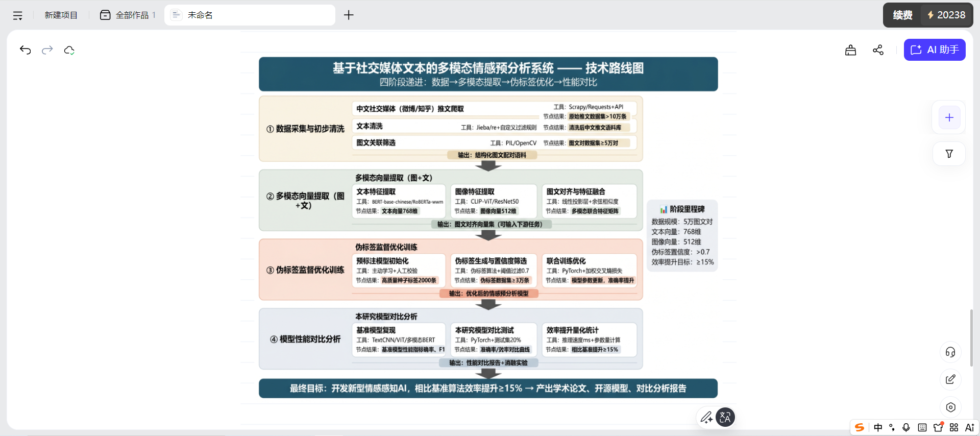This screenshot has height=436, width=980.
Task: Click 输出: 结构化图文配对语料 label
Action: pyautogui.click(x=492, y=155)
